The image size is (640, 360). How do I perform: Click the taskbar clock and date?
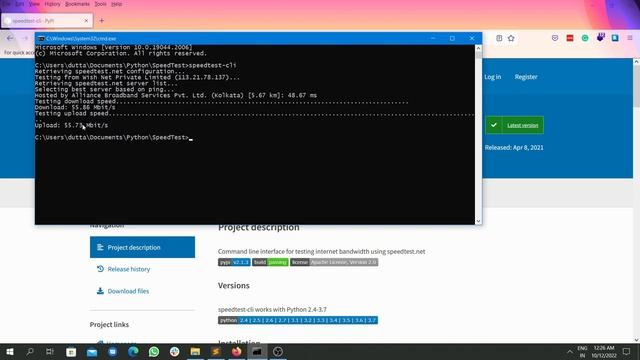pos(604,351)
